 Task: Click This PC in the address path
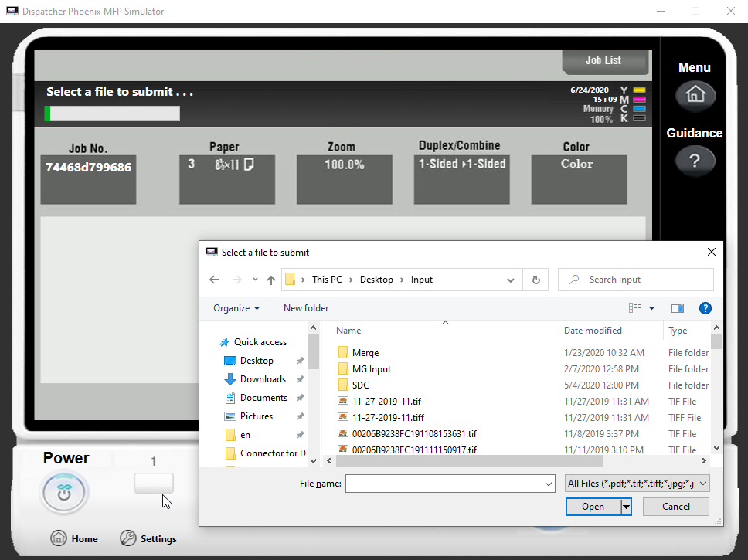[328, 280]
